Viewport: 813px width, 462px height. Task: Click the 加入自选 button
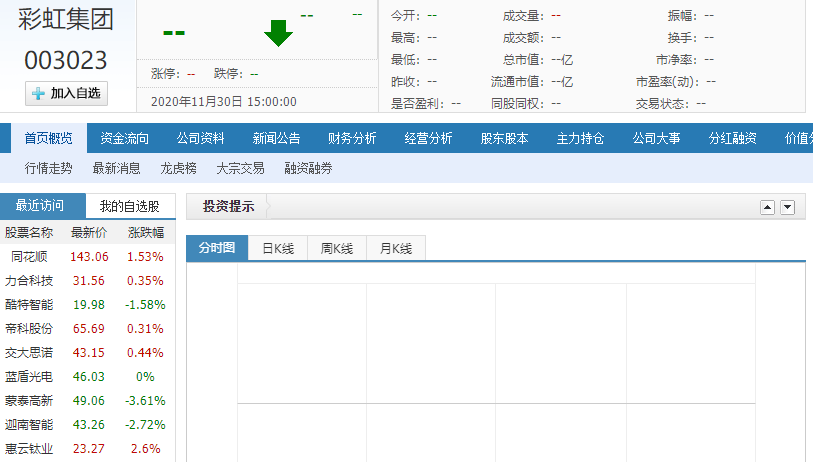(66, 93)
